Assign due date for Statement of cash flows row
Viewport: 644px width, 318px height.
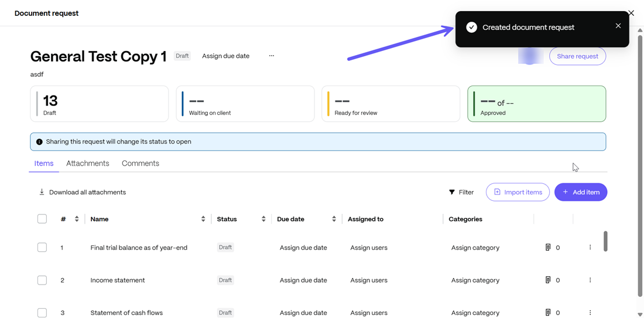pyautogui.click(x=303, y=313)
